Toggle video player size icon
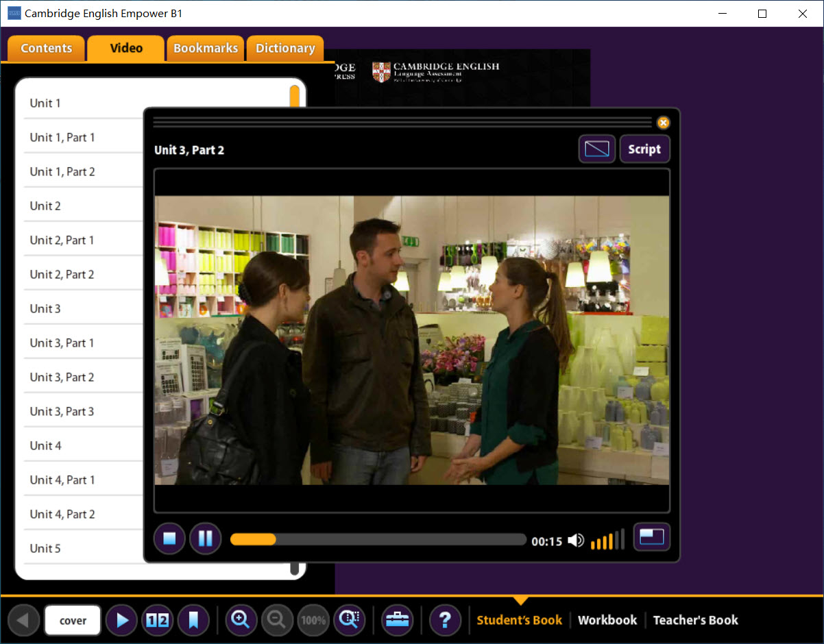This screenshot has height=644, width=824. (x=651, y=538)
